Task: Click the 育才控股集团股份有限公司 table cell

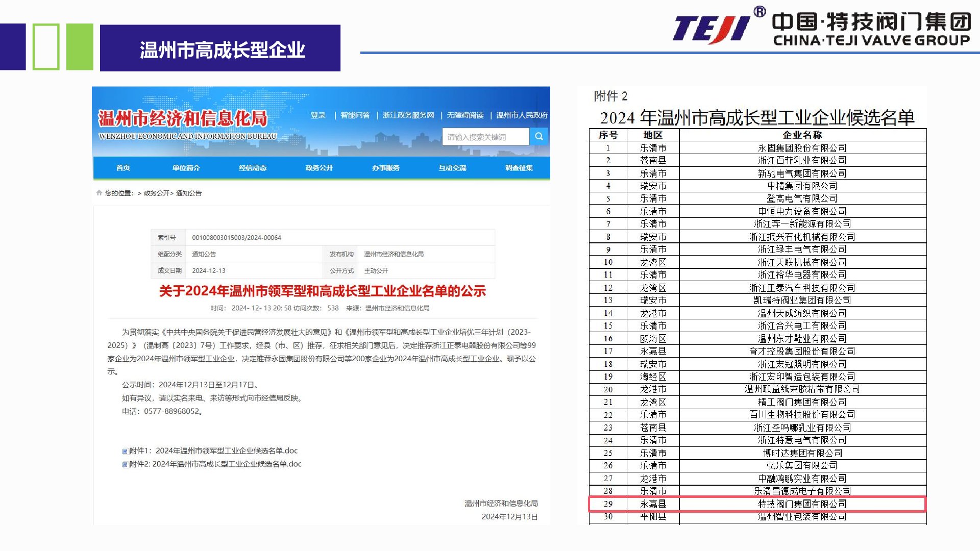Action: click(802, 351)
